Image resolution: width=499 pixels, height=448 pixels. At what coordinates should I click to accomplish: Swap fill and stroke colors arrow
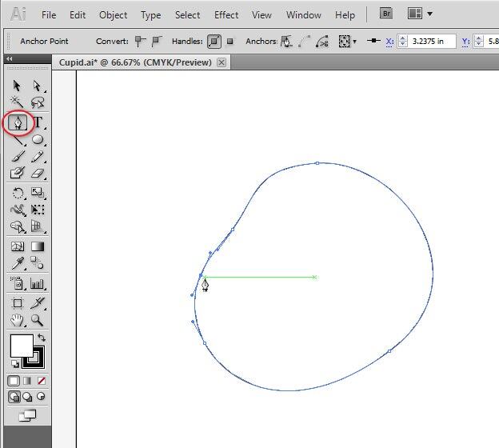[x=42, y=338]
